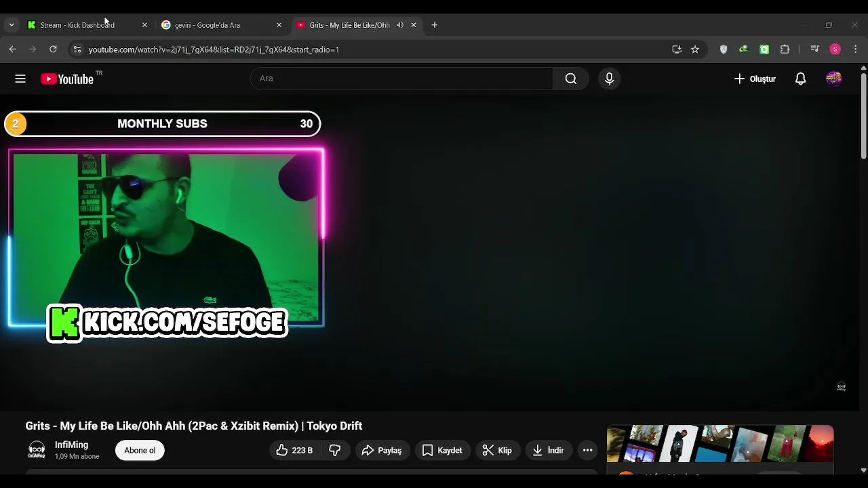
Task: Open the green leaf extension icon
Action: pyautogui.click(x=744, y=49)
